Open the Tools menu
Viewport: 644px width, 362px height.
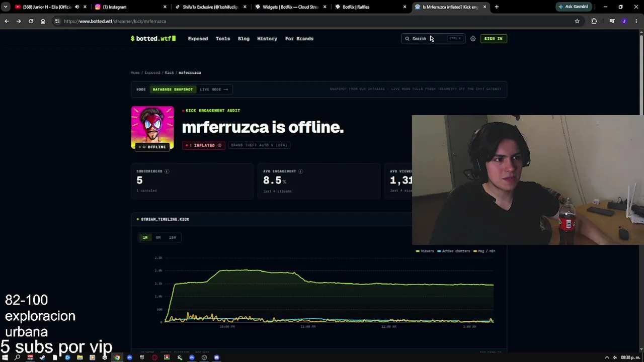[223, 39]
